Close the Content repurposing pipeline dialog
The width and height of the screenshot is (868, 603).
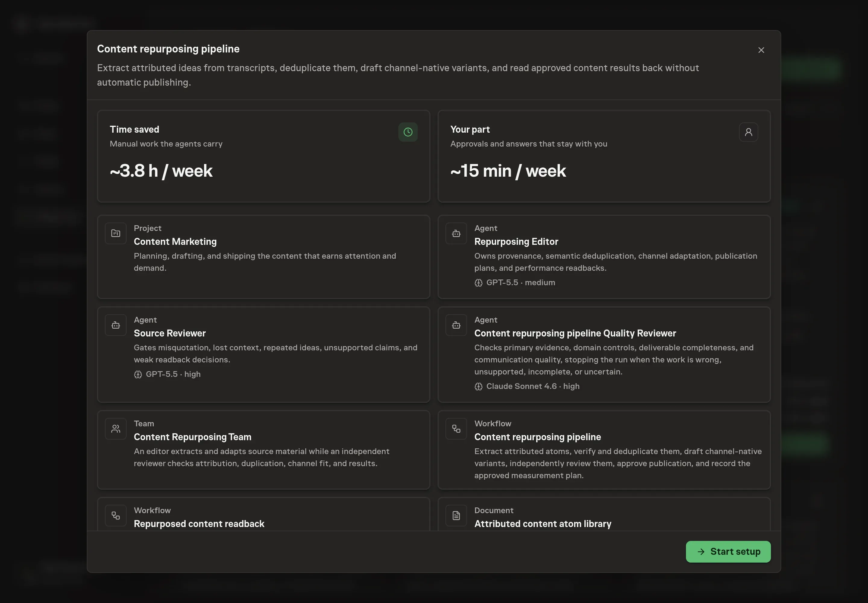click(761, 50)
